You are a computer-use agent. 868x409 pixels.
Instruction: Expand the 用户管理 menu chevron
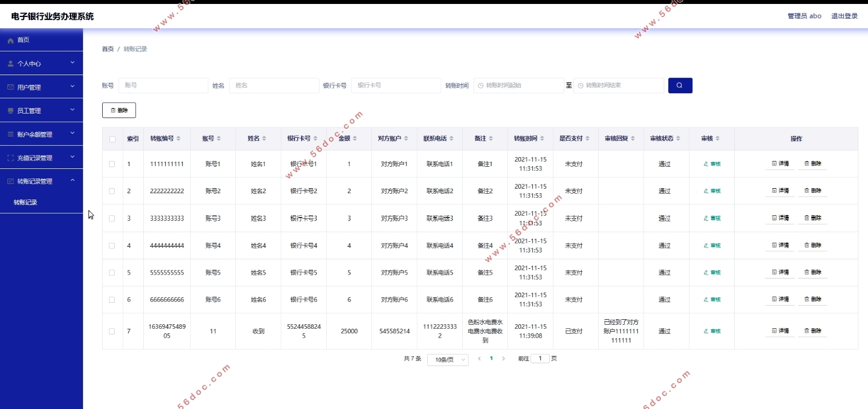(72, 86)
